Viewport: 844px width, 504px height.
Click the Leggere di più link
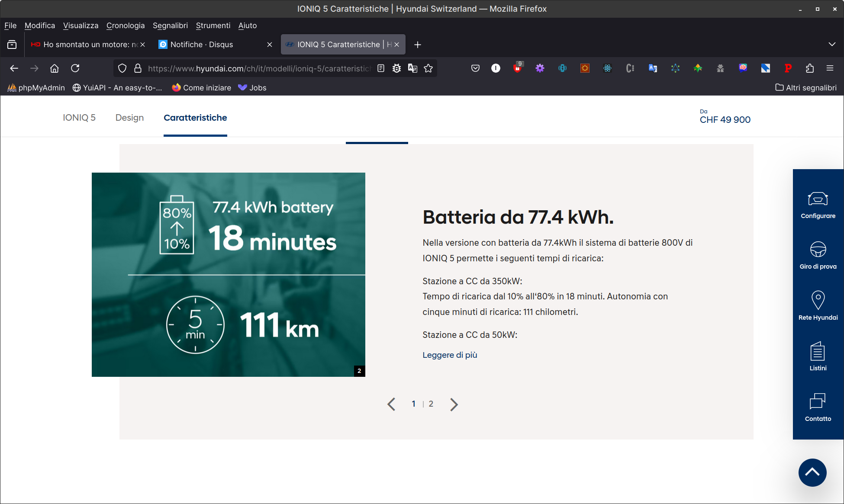pyautogui.click(x=450, y=355)
